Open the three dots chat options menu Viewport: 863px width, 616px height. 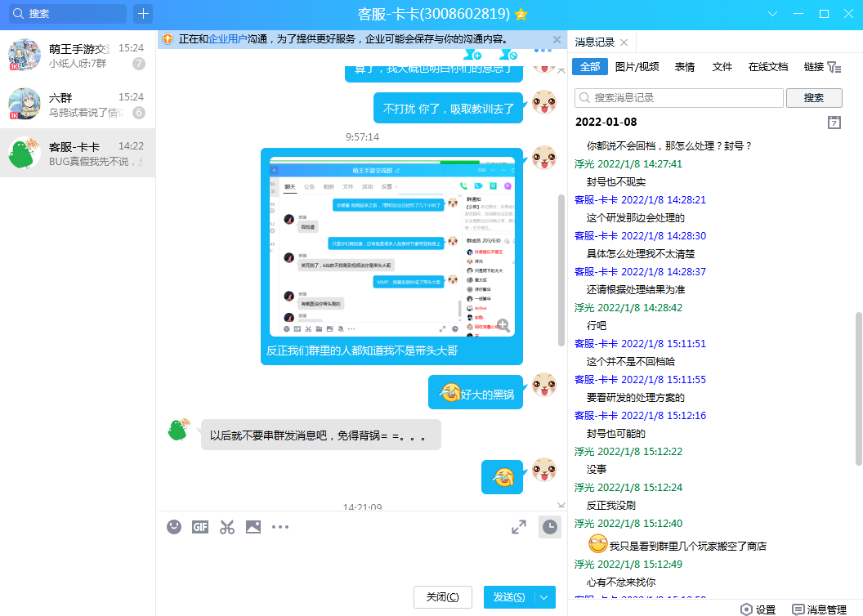tap(543, 51)
